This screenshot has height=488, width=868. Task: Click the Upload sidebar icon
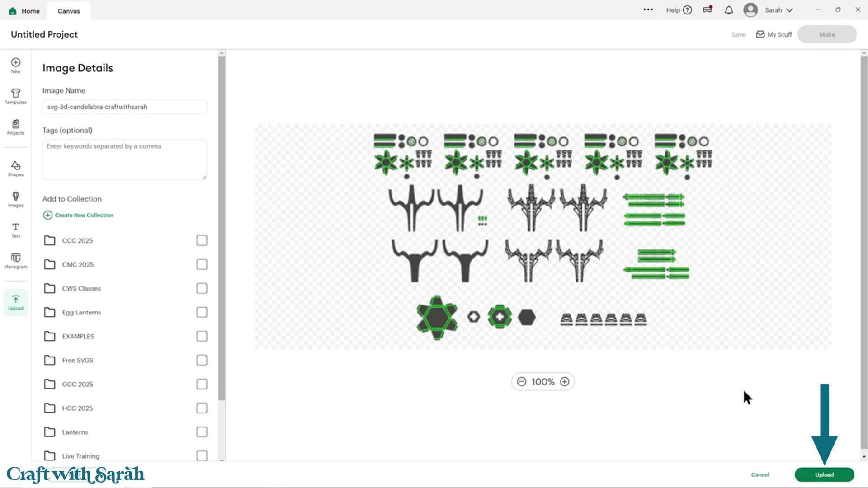[x=16, y=302]
